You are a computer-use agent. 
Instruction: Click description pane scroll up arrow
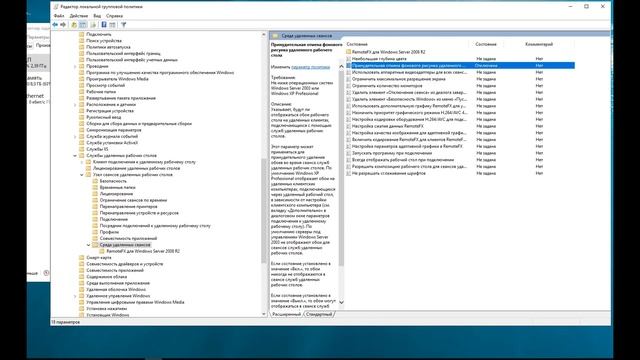[341, 66]
